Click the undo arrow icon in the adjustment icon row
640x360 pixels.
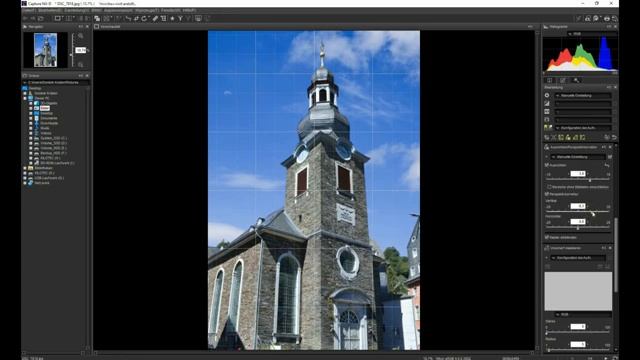614,138
